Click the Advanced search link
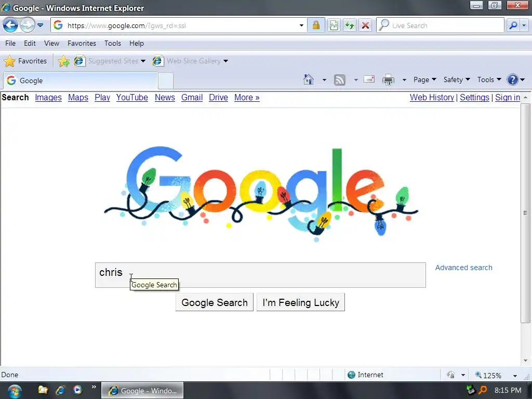Screen dimensions: 532x399 (x=463, y=268)
